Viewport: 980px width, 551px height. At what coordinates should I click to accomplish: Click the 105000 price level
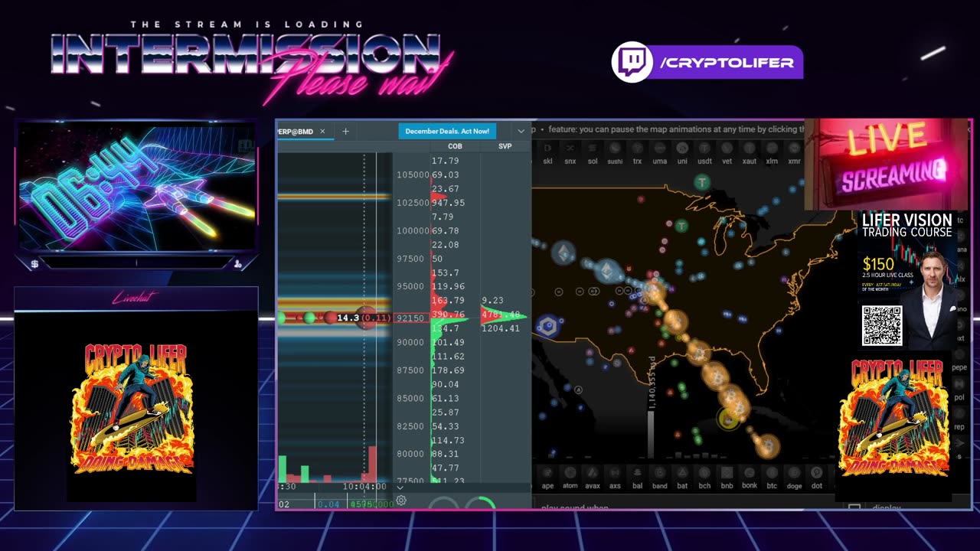tap(413, 174)
